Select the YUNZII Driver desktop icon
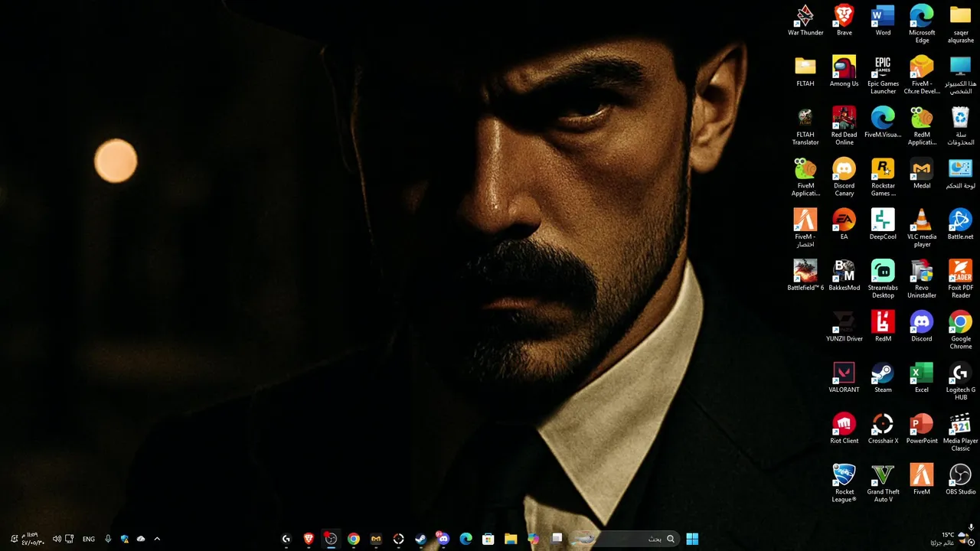Screen dimensions: 980x551 pyautogui.click(x=844, y=326)
